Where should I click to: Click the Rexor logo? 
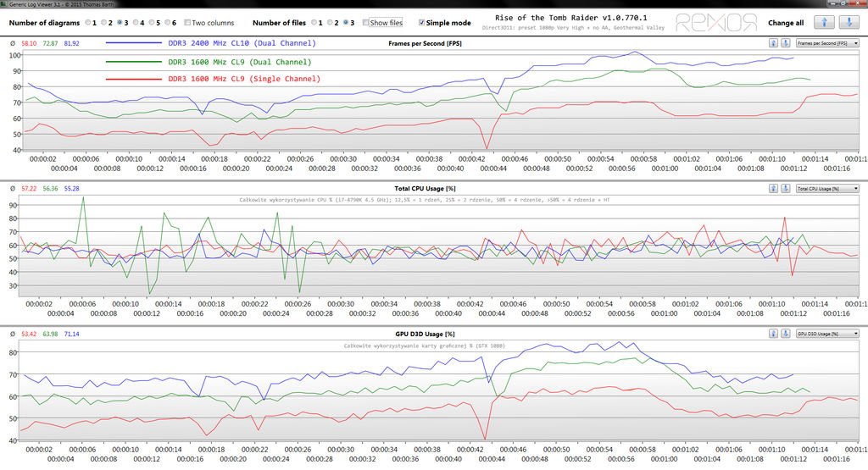click(x=715, y=23)
